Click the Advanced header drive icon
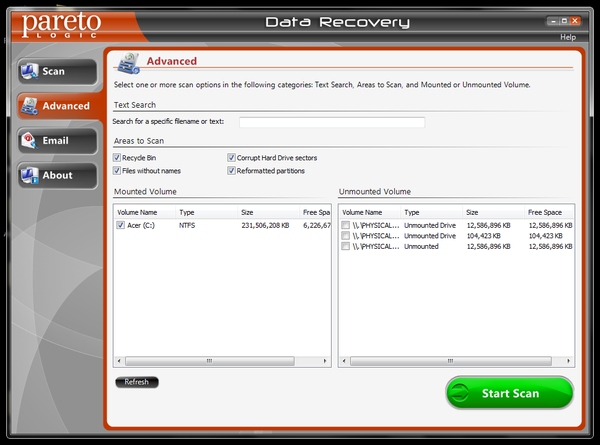Viewport: 600px width, 445px height. pos(129,63)
